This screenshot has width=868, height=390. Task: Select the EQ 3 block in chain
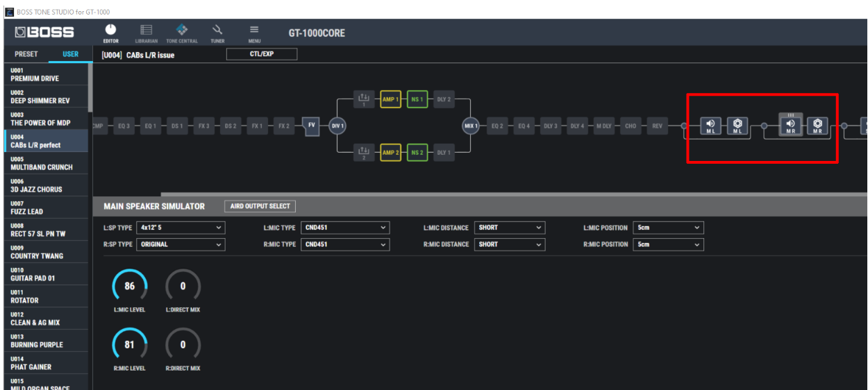(x=124, y=126)
